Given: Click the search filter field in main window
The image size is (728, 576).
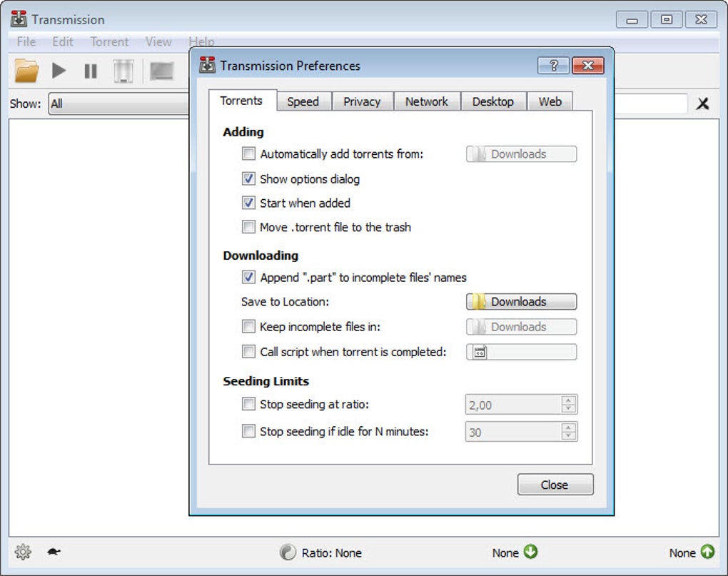Looking at the screenshot, I should pos(651,103).
